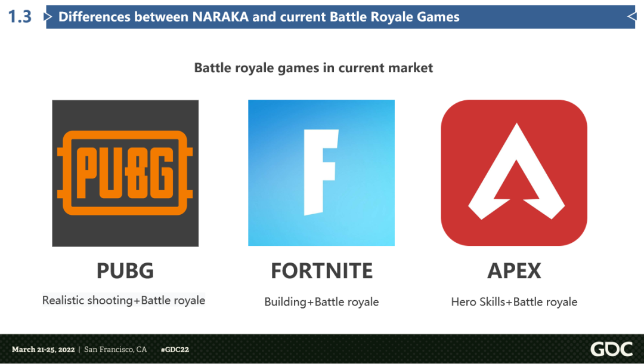This screenshot has width=644, height=364.
Task: Click the APEX heading text
Action: (514, 271)
